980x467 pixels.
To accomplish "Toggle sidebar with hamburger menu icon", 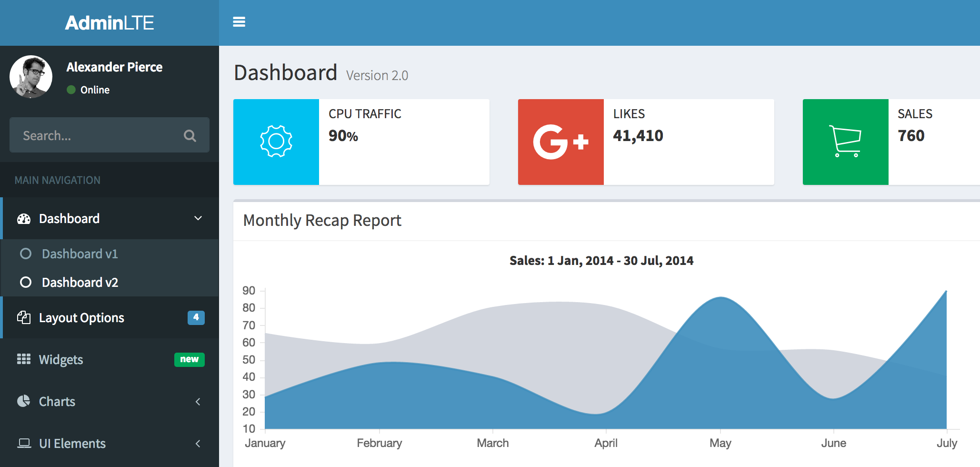I will (x=239, y=22).
